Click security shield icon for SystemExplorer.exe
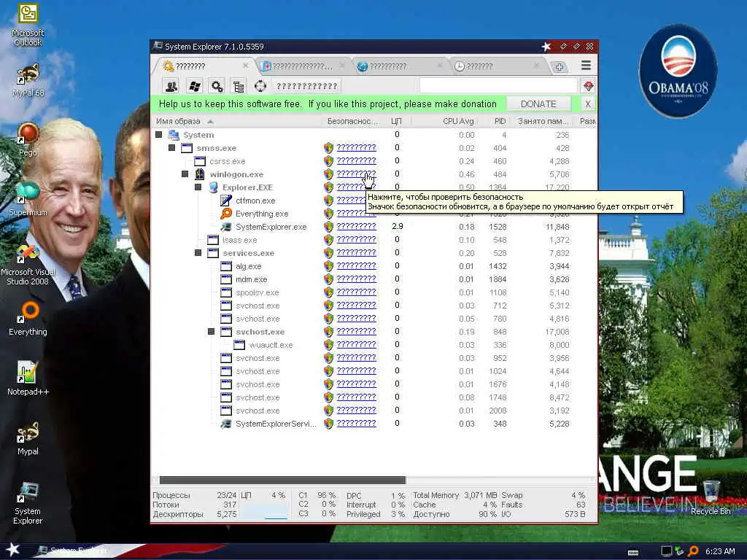 [x=328, y=227]
